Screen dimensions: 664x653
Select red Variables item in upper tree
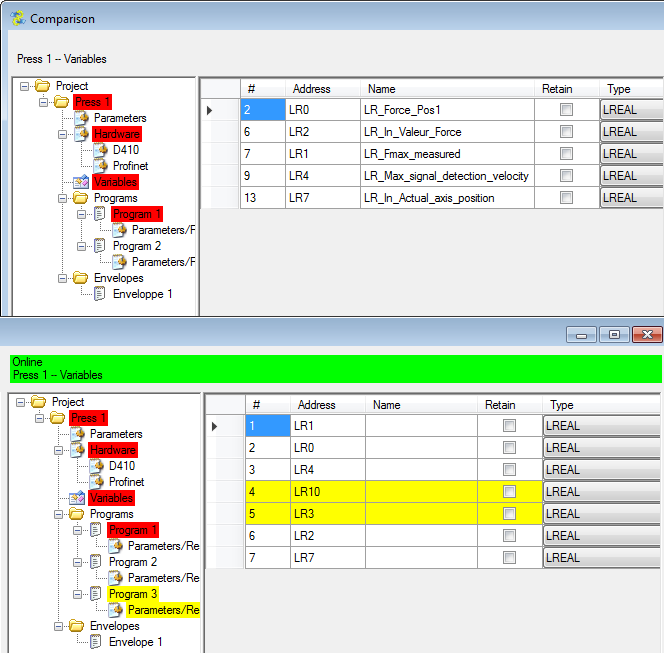point(115,182)
